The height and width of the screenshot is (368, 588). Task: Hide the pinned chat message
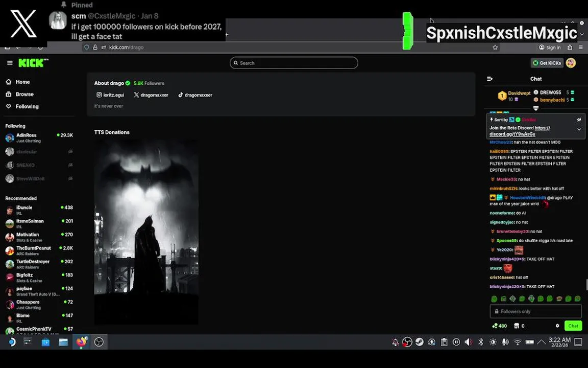579,120
